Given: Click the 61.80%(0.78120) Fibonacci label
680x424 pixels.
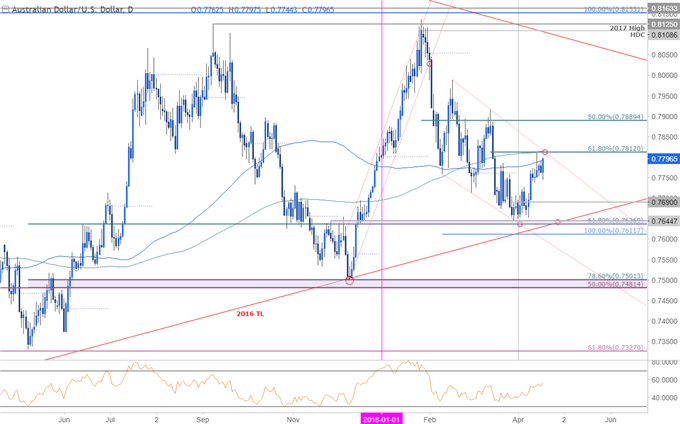Looking at the screenshot, I should point(617,149).
